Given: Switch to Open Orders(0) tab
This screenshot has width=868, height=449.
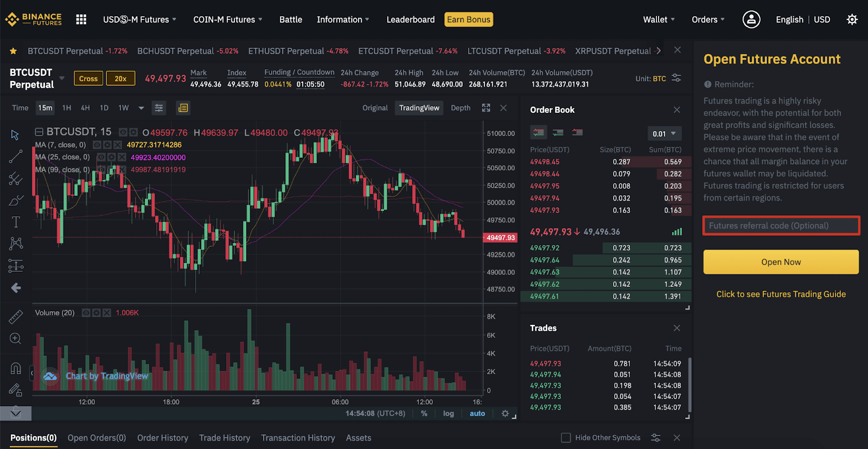Looking at the screenshot, I should [97, 438].
